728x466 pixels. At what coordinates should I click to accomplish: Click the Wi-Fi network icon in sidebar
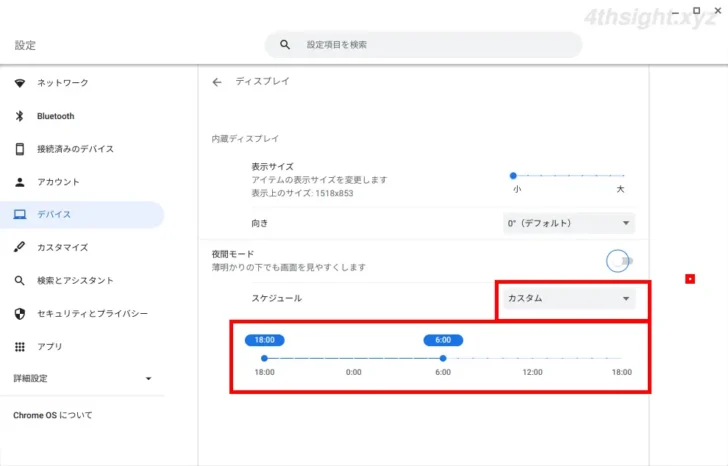(20, 83)
